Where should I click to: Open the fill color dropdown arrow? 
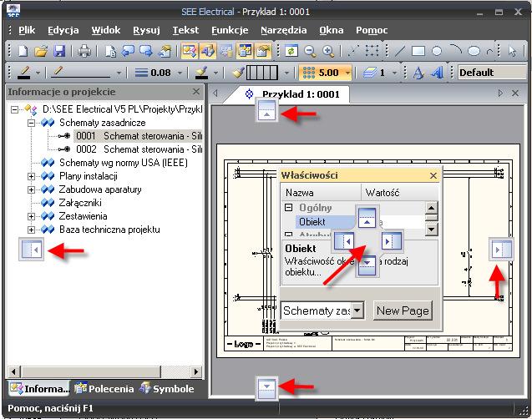[215, 73]
